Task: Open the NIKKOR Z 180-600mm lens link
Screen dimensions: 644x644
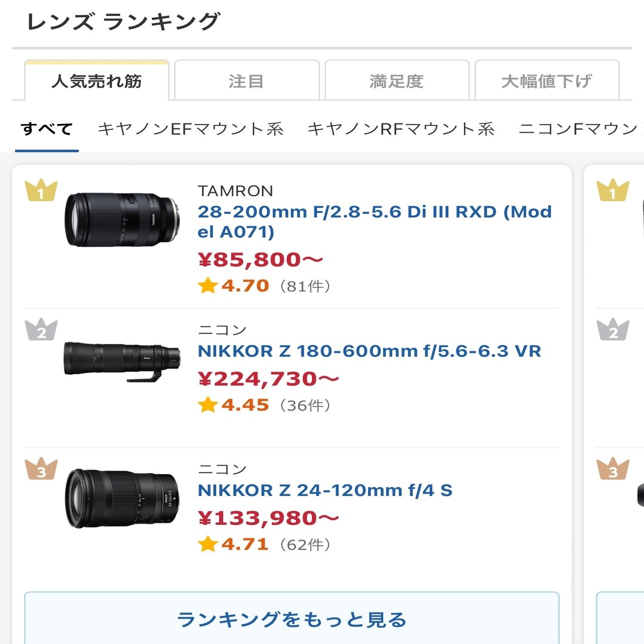Action: tap(369, 351)
